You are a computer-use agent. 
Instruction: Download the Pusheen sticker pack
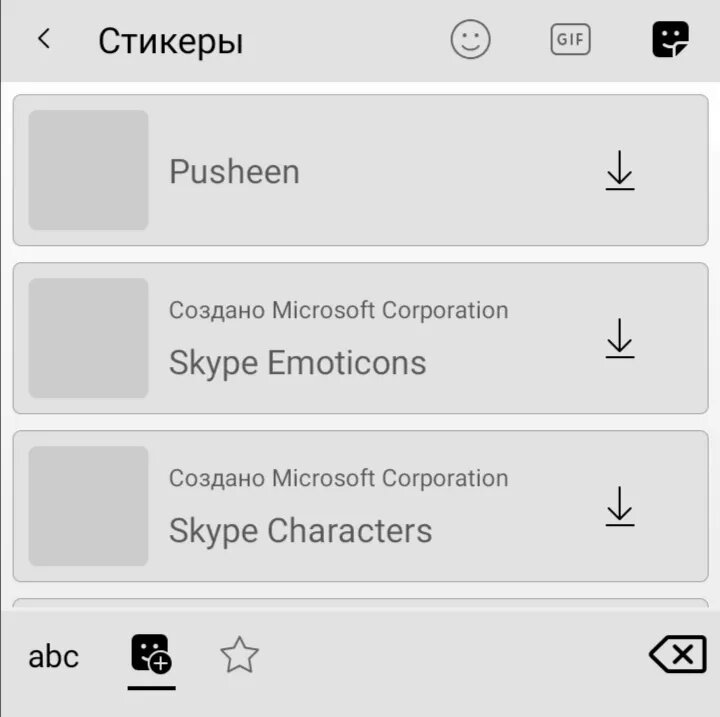point(620,170)
